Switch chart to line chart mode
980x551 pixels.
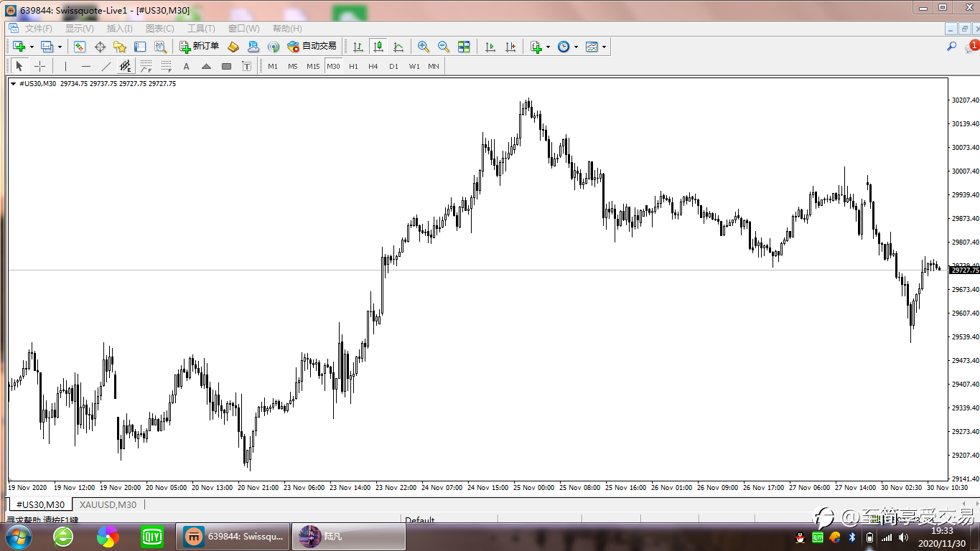pyautogui.click(x=398, y=47)
